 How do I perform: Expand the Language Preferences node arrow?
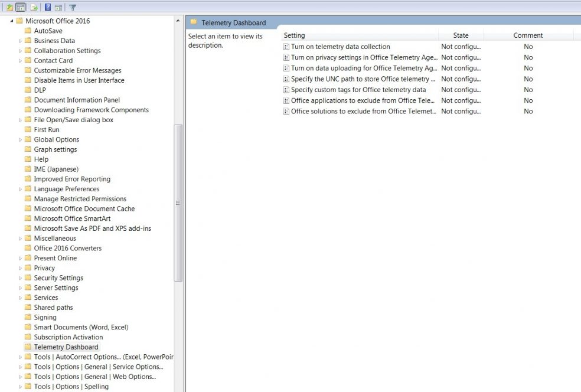pos(20,190)
